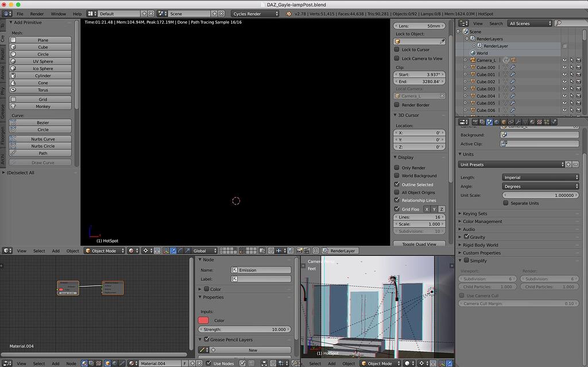Open the Mesh Data properties tab icon
This screenshot has height=367, width=588.
(525, 122)
